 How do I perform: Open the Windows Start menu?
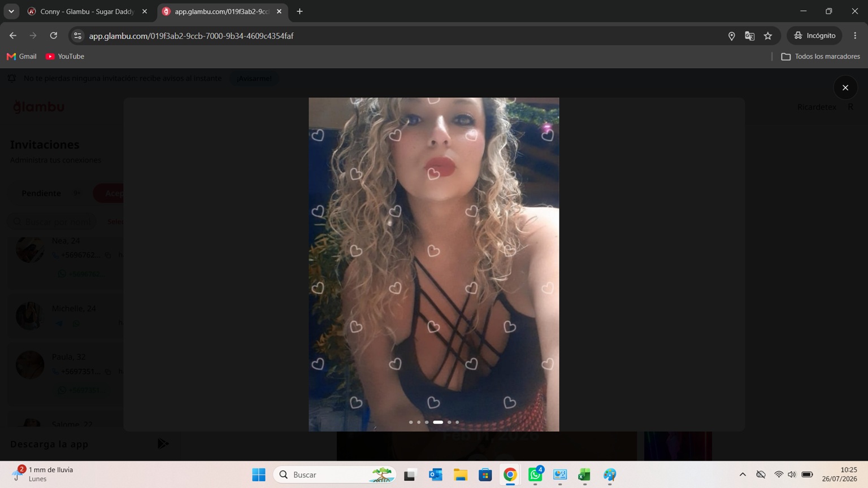tap(259, 475)
